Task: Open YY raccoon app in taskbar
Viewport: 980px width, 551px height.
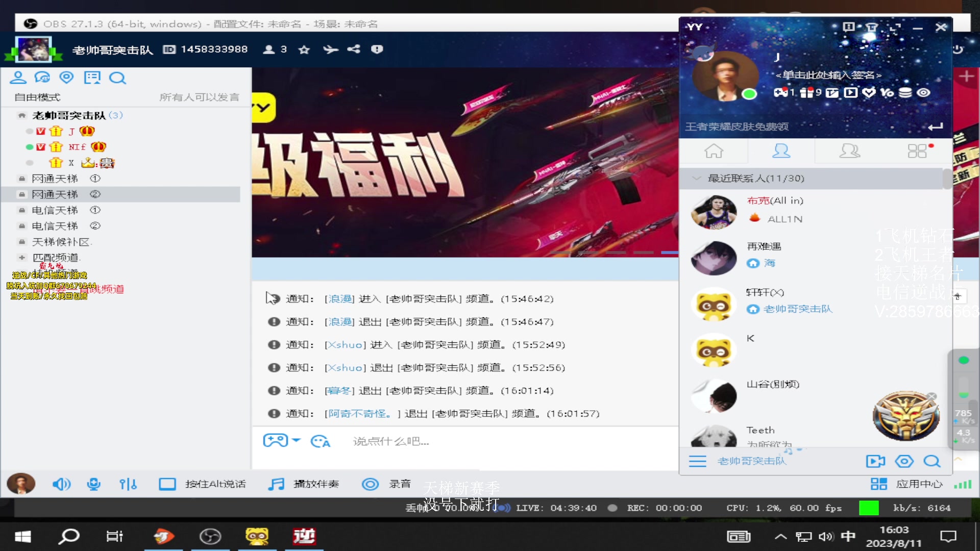Action: [x=256, y=536]
